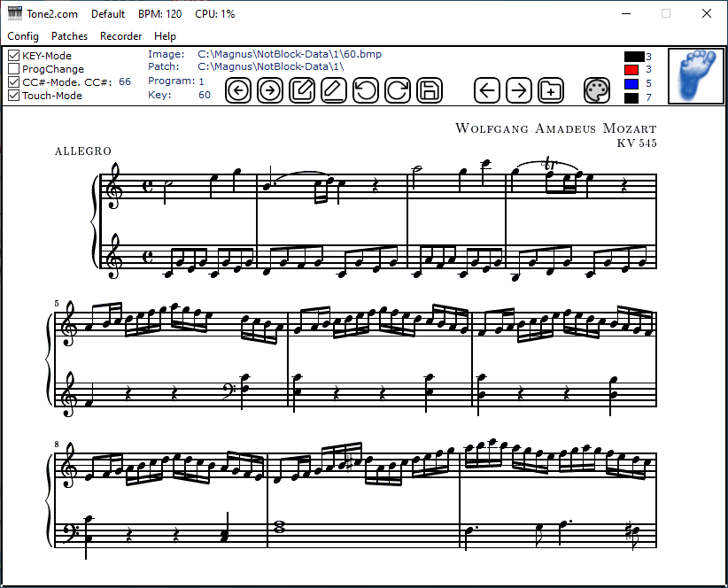Click the number 5 beside blue swatch

[648, 83]
